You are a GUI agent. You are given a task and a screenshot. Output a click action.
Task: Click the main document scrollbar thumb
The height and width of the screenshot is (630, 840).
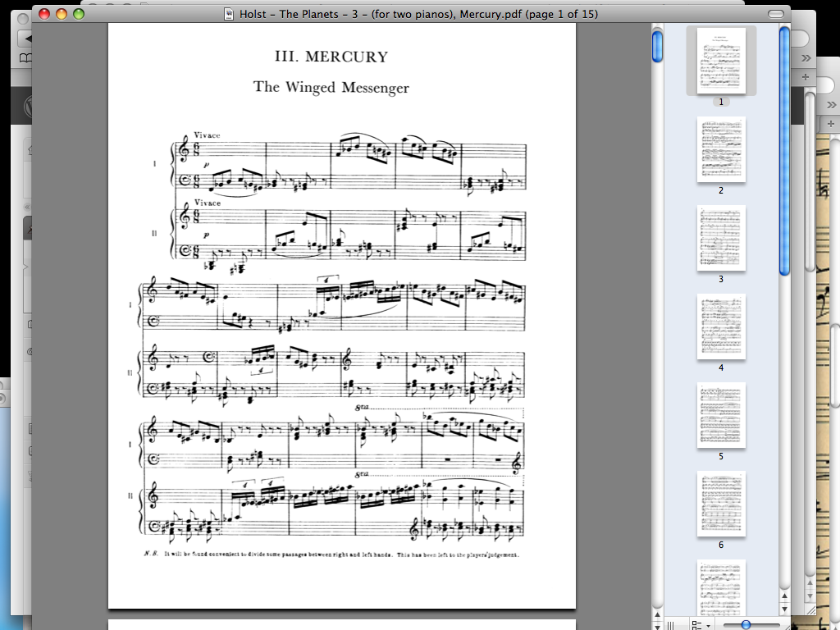(657, 47)
